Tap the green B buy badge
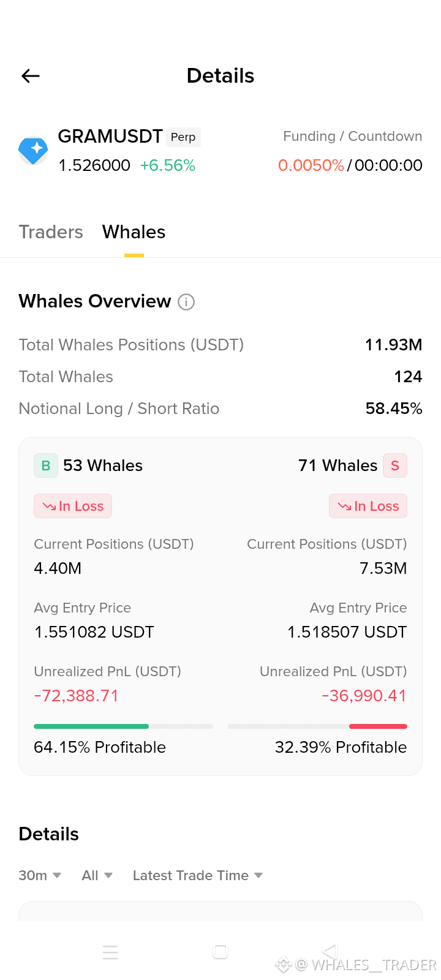The image size is (441, 980). click(x=46, y=466)
